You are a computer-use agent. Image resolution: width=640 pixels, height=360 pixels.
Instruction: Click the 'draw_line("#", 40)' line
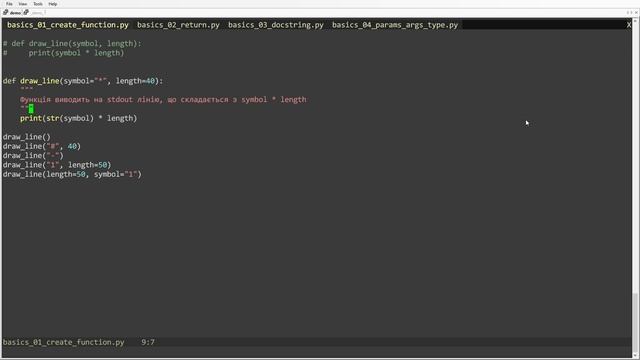tap(42, 146)
